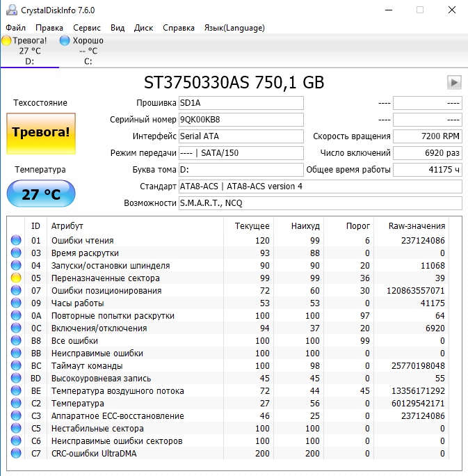Viewport: 468px width, 476px height.
Task: Click the total work time value 41175 ч
Action: [428, 170]
